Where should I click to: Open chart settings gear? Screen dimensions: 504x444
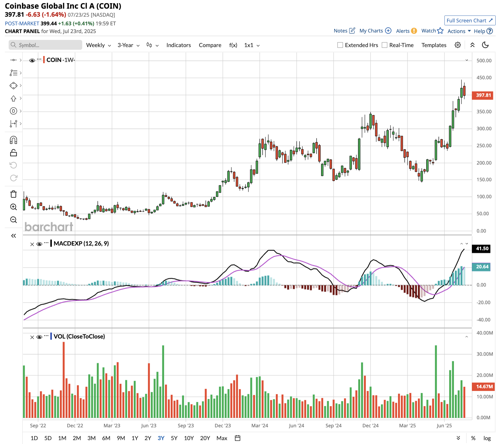[458, 45]
